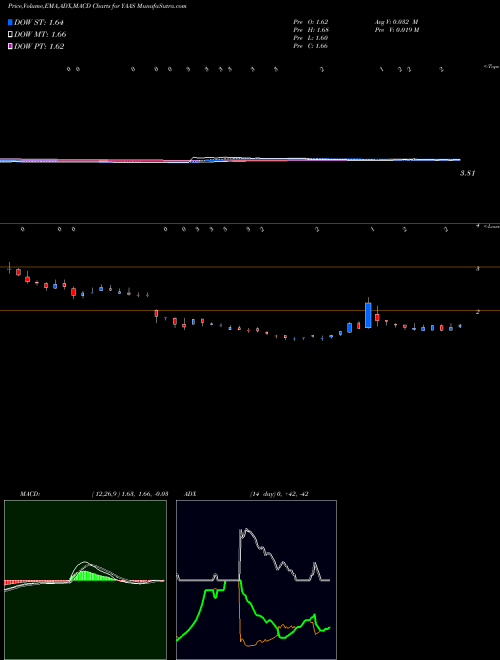Select the 'DOW MT: 1.66' legend text
500x660 pixels.
pyautogui.click(x=40, y=34)
